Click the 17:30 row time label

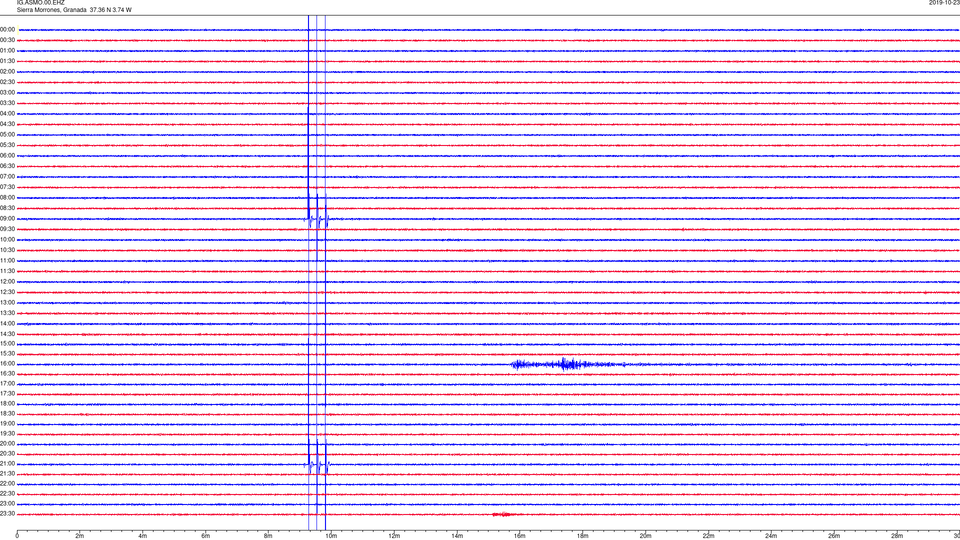(x=7, y=394)
